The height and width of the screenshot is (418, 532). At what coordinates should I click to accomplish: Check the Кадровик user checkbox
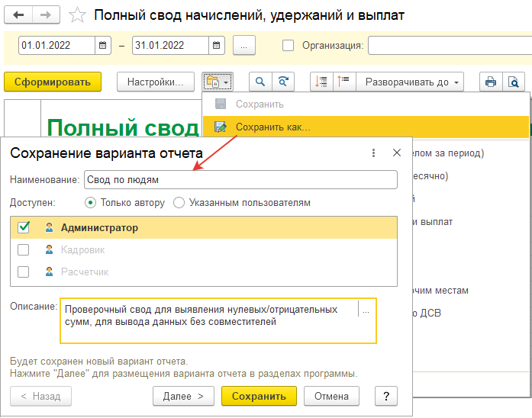click(x=24, y=249)
